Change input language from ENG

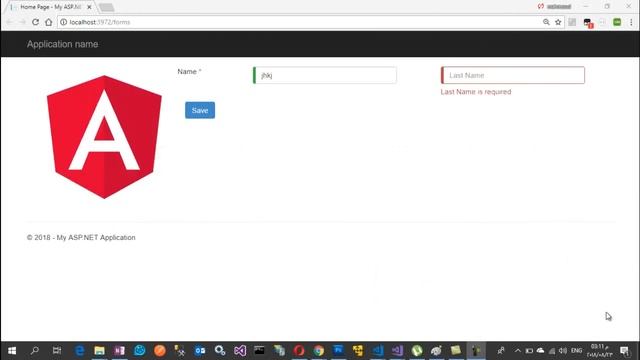(x=576, y=351)
